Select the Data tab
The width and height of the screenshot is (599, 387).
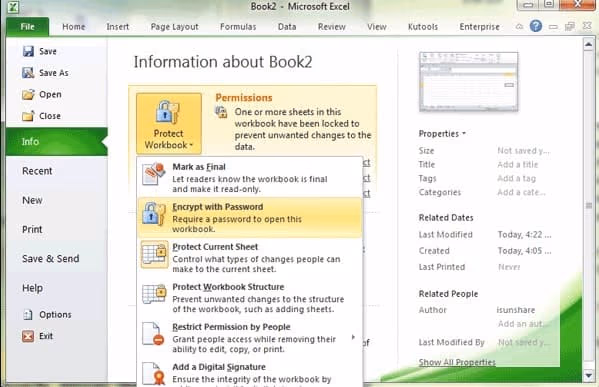(287, 27)
